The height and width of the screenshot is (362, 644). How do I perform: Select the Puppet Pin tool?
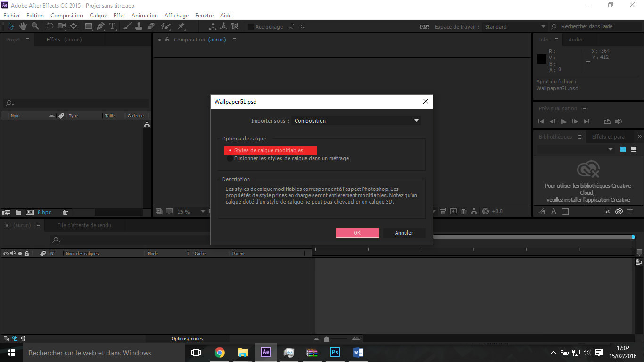click(181, 26)
